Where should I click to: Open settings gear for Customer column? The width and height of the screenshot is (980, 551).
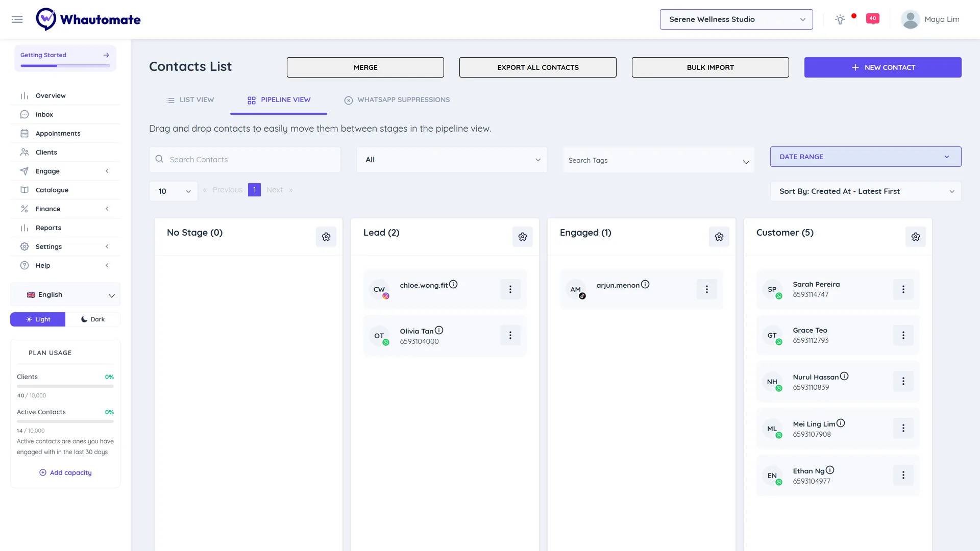pos(916,237)
